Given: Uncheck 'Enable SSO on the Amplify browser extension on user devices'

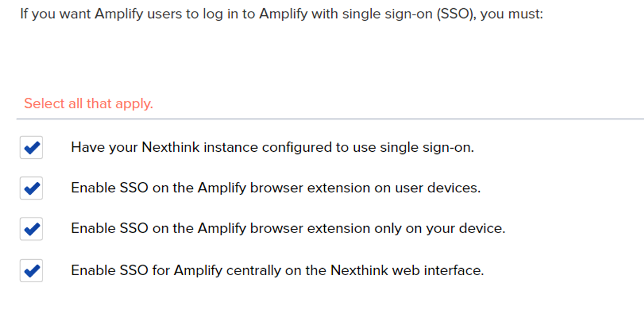Looking at the screenshot, I should tap(31, 188).
